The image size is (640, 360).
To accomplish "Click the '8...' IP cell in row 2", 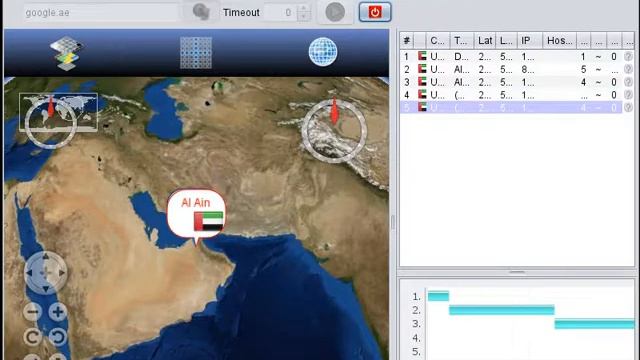I will 529,69.
